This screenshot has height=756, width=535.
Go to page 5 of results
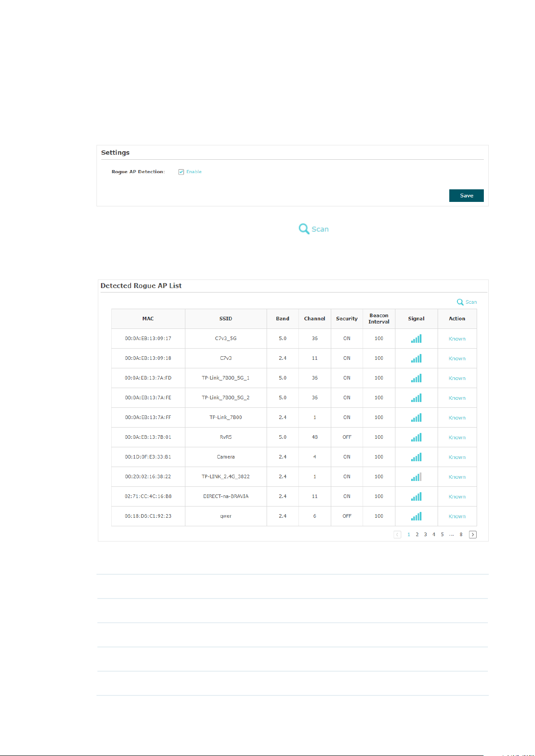tap(442, 534)
